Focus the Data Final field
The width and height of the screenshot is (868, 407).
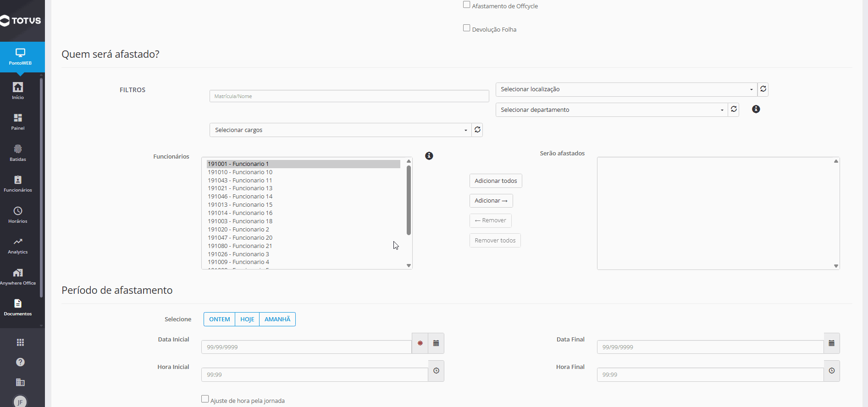pos(710,347)
